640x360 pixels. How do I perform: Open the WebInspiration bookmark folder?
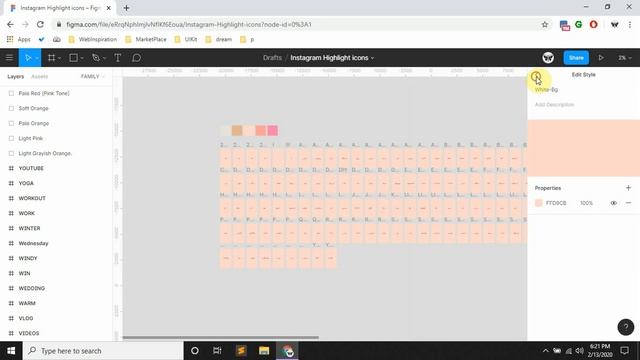[x=93, y=39]
